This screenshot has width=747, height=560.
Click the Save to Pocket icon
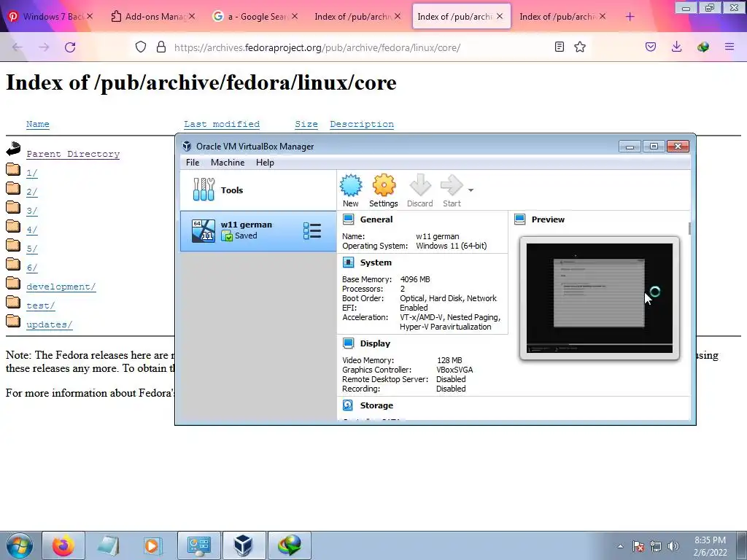(x=651, y=47)
